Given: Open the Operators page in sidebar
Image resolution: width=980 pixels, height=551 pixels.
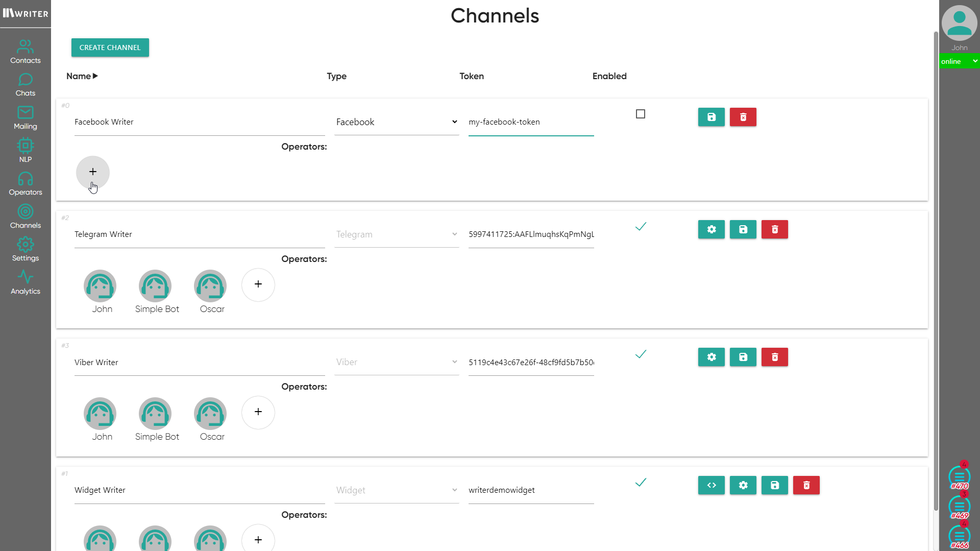Looking at the screenshot, I should 26,184.
